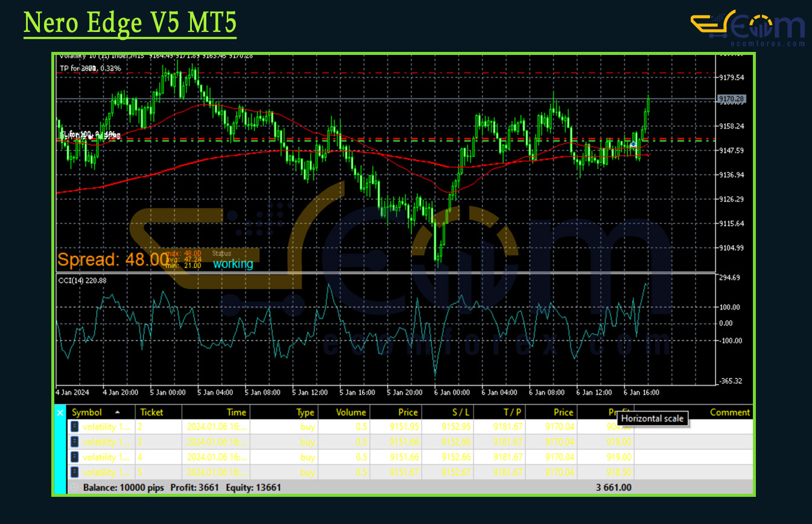This screenshot has width=812, height=524.
Task: Close the trade panel with the X
Action: [x=60, y=413]
